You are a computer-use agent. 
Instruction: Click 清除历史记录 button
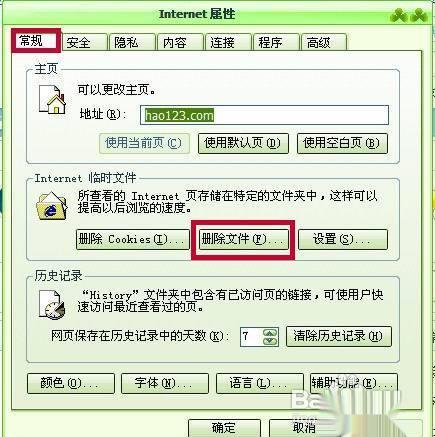tap(339, 336)
